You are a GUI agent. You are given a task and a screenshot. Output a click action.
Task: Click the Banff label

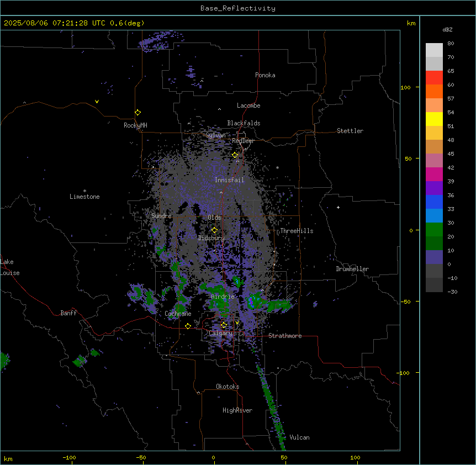(x=68, y=313)
